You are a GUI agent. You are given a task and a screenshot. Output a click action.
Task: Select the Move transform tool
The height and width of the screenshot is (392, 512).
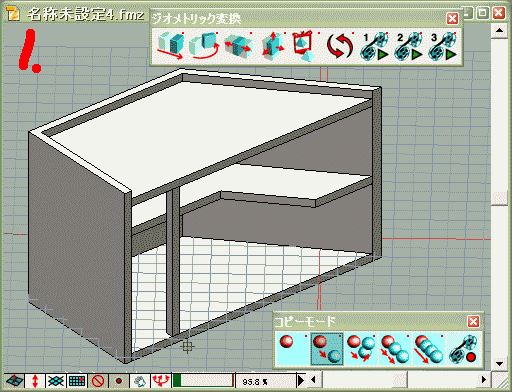tap(170, 46)
